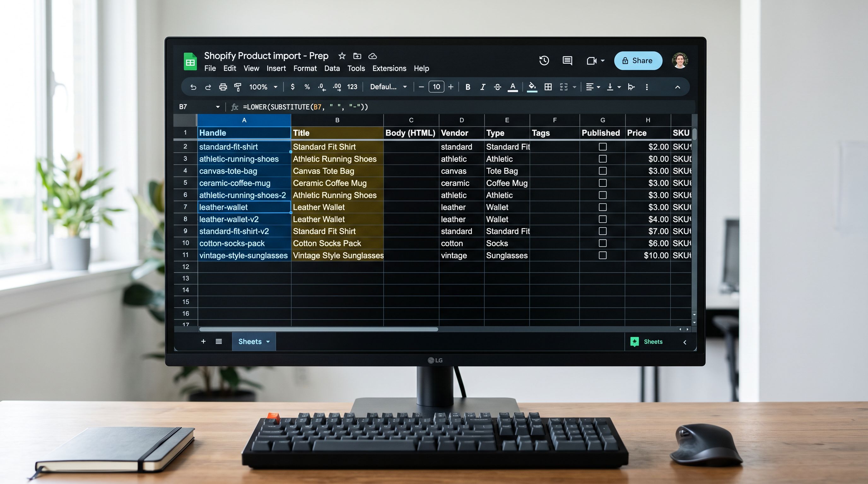Open the text color picker
Screen dimensions: 868x484
coord(513,87)
